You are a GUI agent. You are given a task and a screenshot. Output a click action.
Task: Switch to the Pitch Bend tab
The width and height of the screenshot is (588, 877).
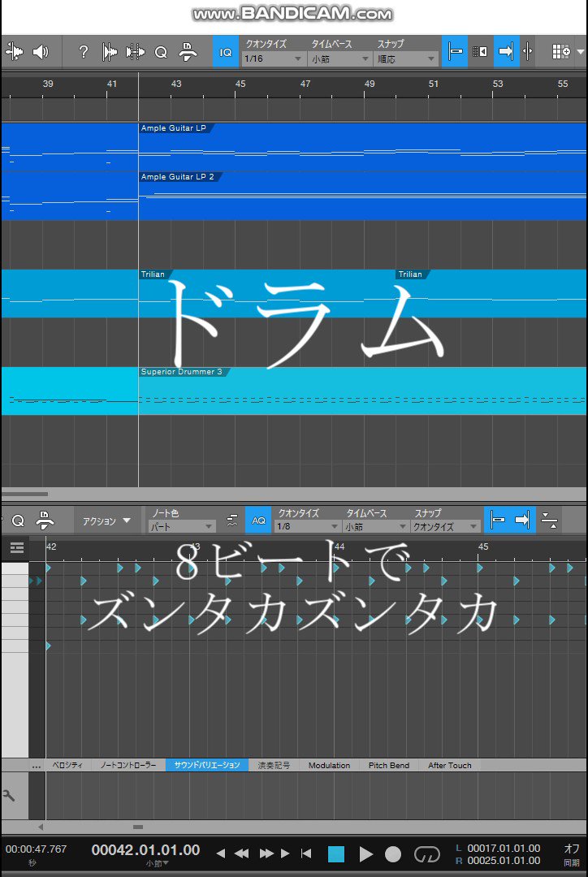[389, 765]
